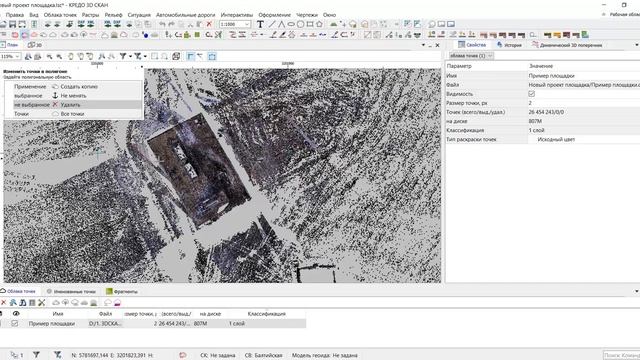Open the Динамический 3D поперечник tab
Viewport: 640px width, 360px height.
pos(567,44)
